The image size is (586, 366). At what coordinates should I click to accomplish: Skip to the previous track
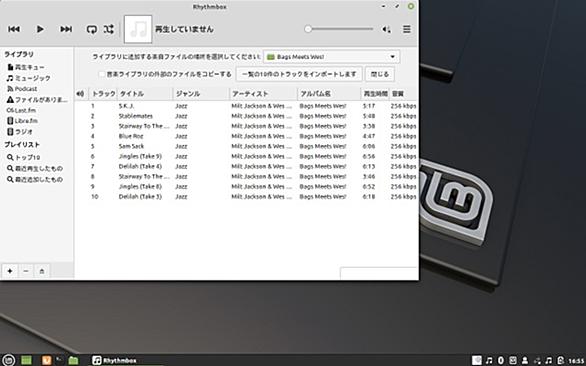point(14,29)
